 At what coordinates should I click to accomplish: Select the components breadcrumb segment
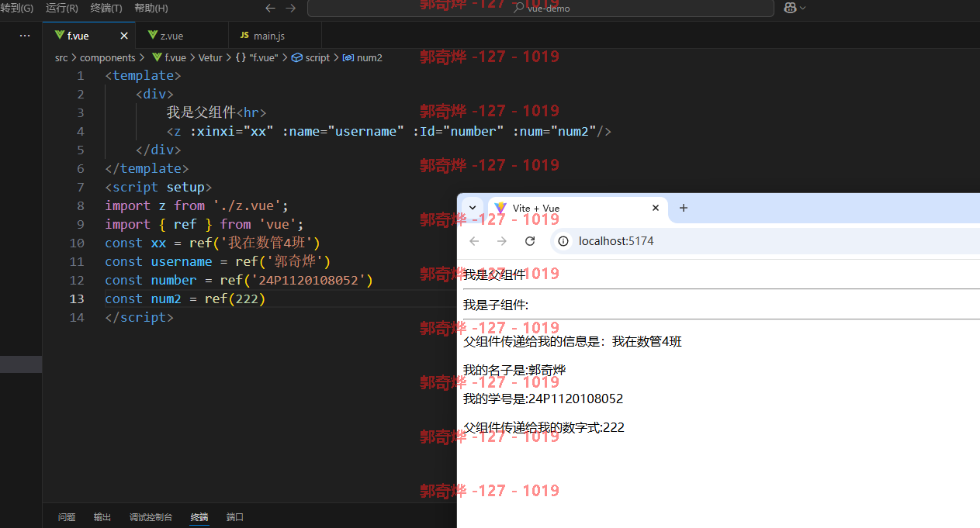(x=108, y=57)
